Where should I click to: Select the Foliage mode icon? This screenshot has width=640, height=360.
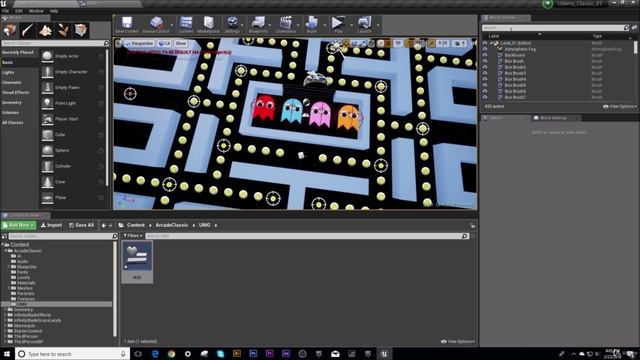(63, 30)
